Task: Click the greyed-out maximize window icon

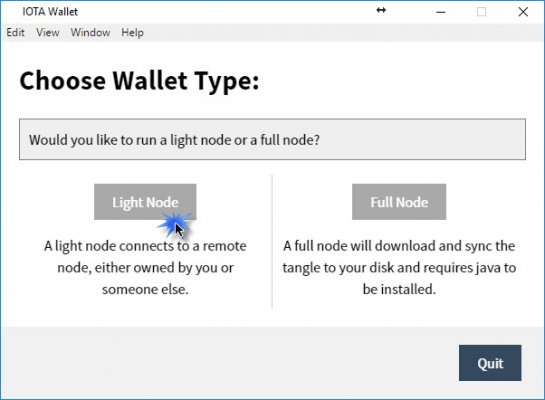Action: point(481,12)
